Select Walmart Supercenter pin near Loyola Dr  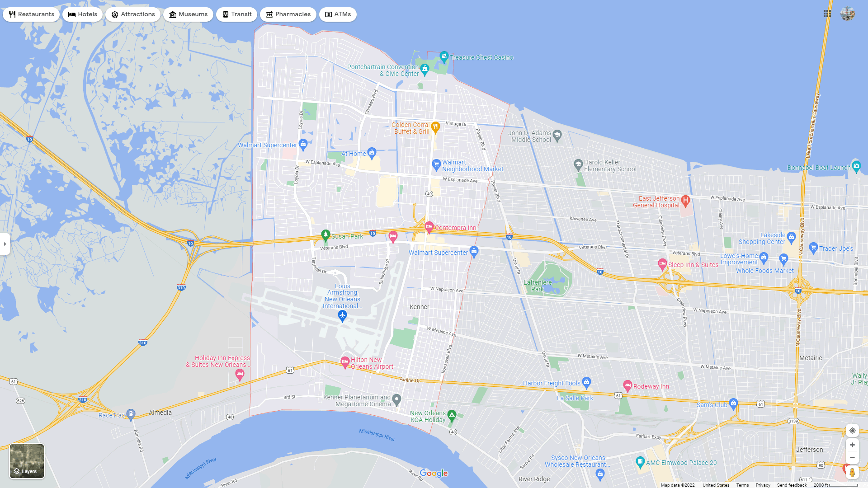[303, 144]
